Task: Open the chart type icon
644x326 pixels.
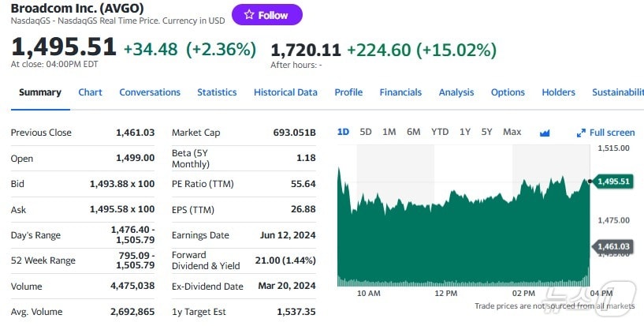Action: coord(545,133)
